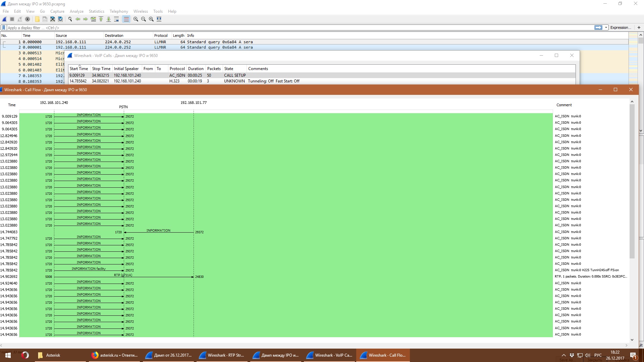The height and width of the screenshot is (362, 644).
Task: Sort VoIP calls by Start Time column
Action: coord(79,69)
